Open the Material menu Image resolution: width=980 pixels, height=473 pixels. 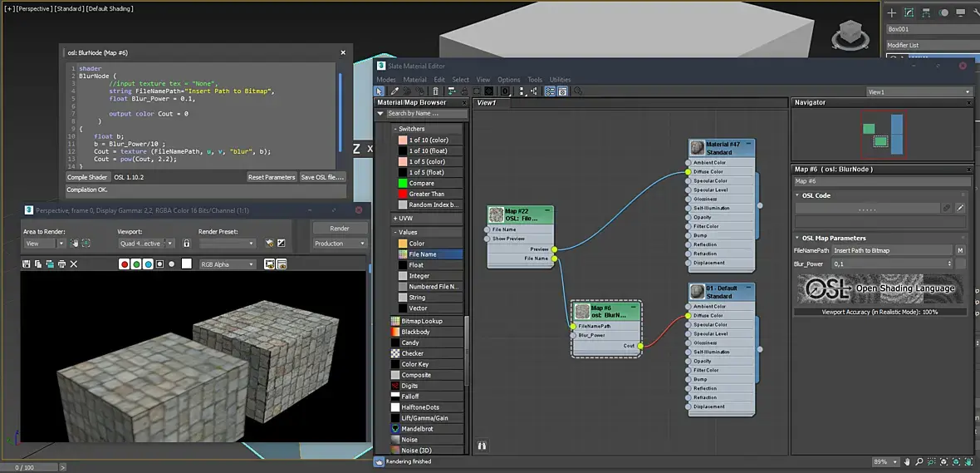point(414,80)
